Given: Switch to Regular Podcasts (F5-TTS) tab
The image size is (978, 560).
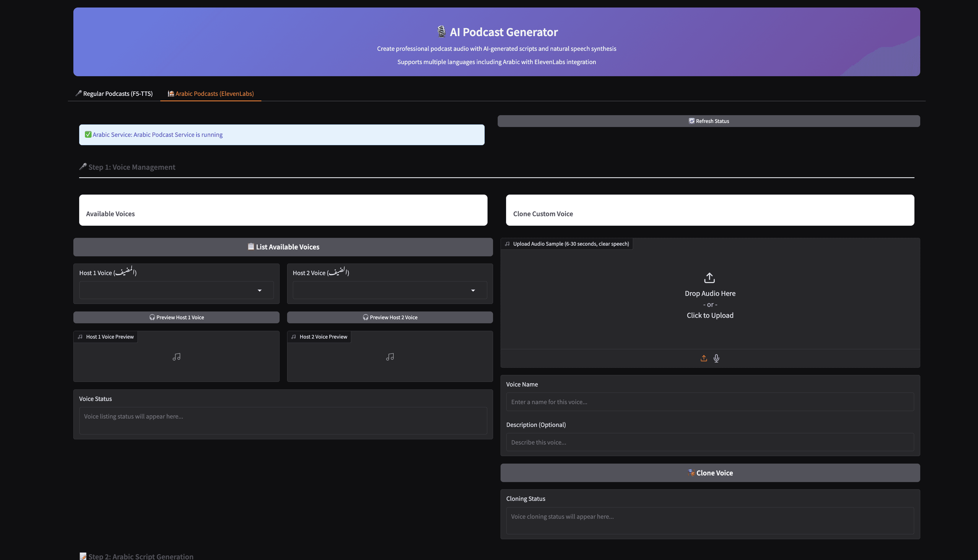Looking at the screenshot, I should point(114,94).
